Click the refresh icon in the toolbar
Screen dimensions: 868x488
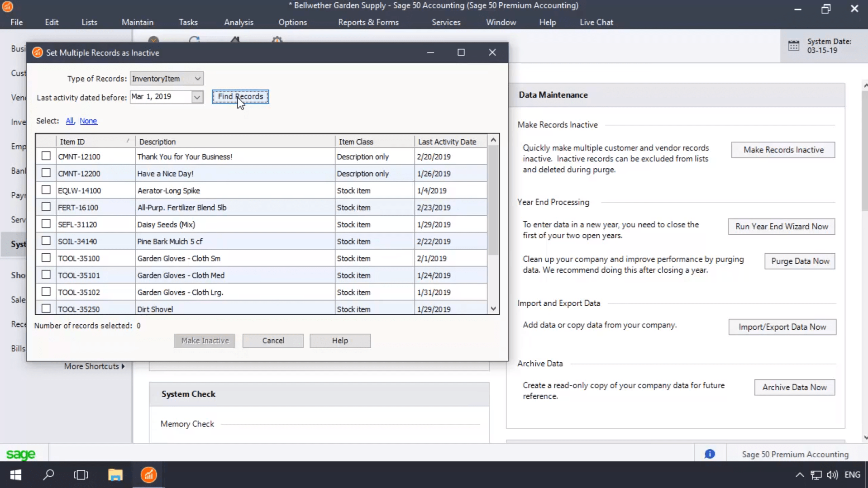click(195, 41)
